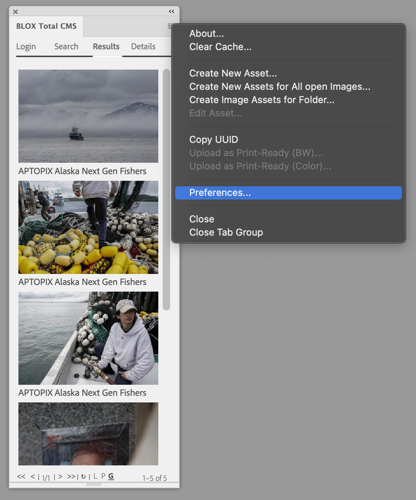Open Preferences... from the panel menu

(x=288, y=193)
